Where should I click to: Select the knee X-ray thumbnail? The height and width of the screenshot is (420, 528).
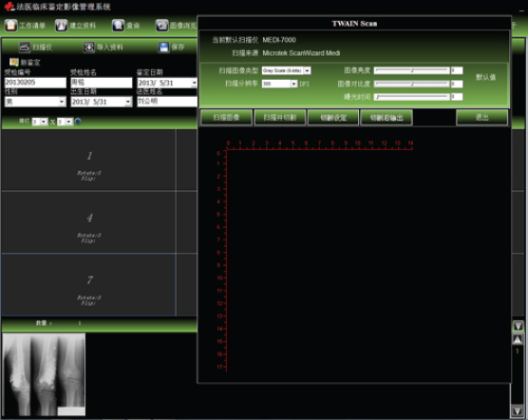[44, 374]
